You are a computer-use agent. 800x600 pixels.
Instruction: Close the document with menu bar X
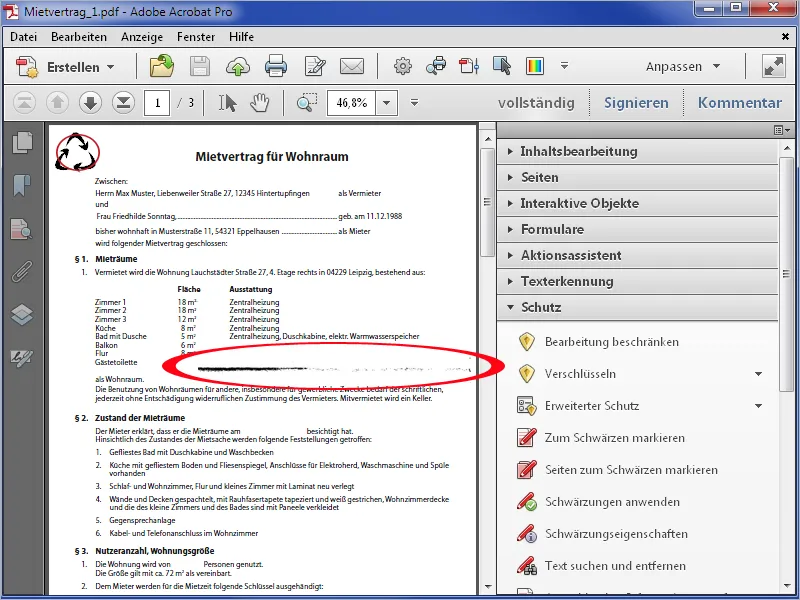click(x=785, y=37)
